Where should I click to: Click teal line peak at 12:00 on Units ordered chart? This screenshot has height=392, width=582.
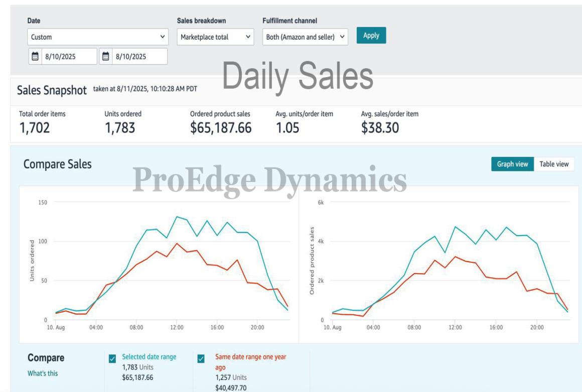(x=177, y=217)
